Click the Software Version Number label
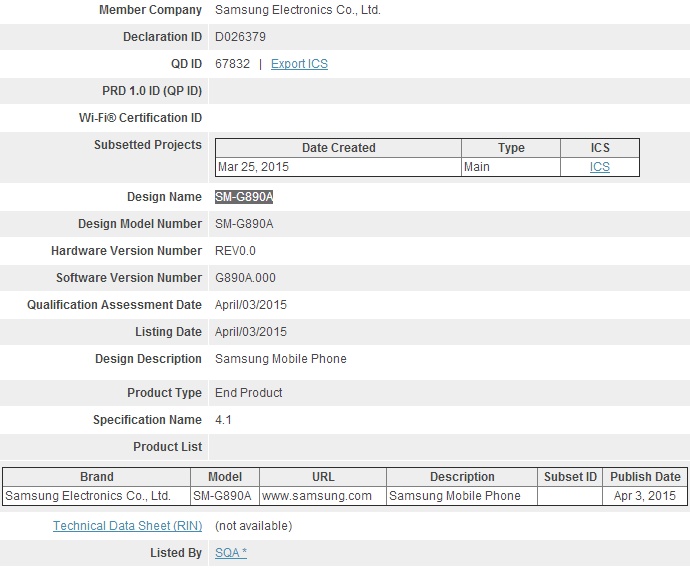 129,278
